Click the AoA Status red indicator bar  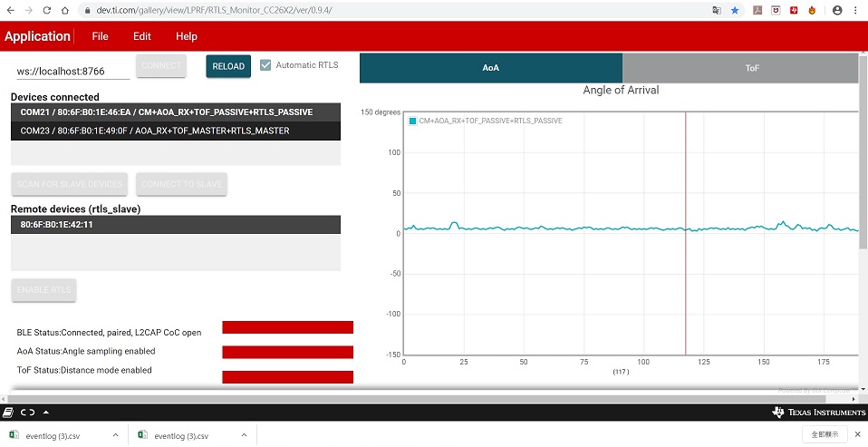287,352
